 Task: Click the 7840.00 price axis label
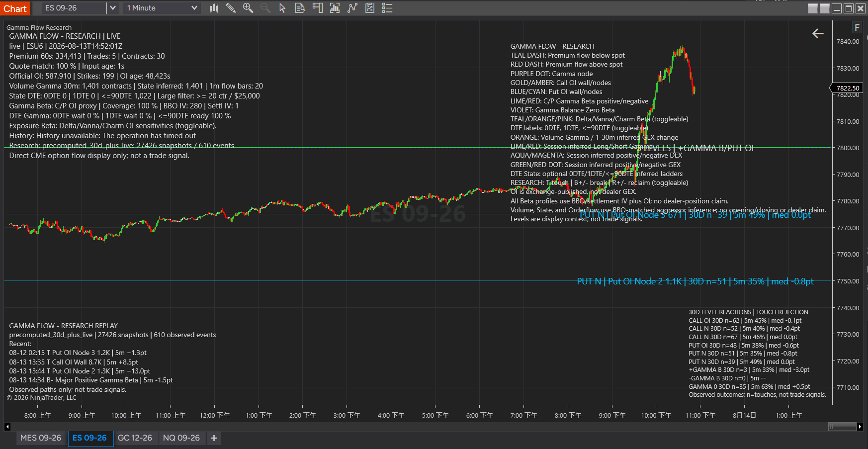[848, 41]
